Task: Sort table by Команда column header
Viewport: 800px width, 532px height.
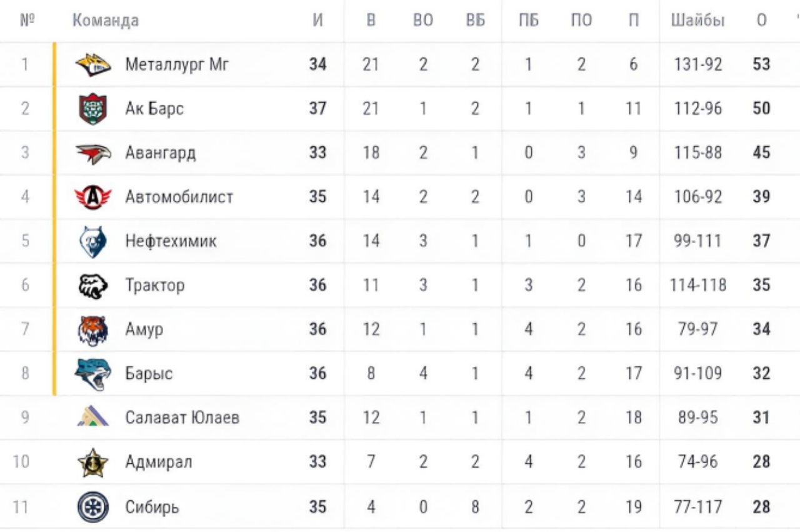Action: tap(105, 21)
